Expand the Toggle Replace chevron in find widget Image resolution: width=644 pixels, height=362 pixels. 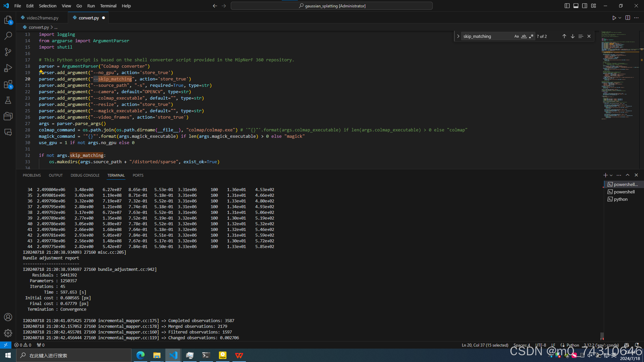458,36
